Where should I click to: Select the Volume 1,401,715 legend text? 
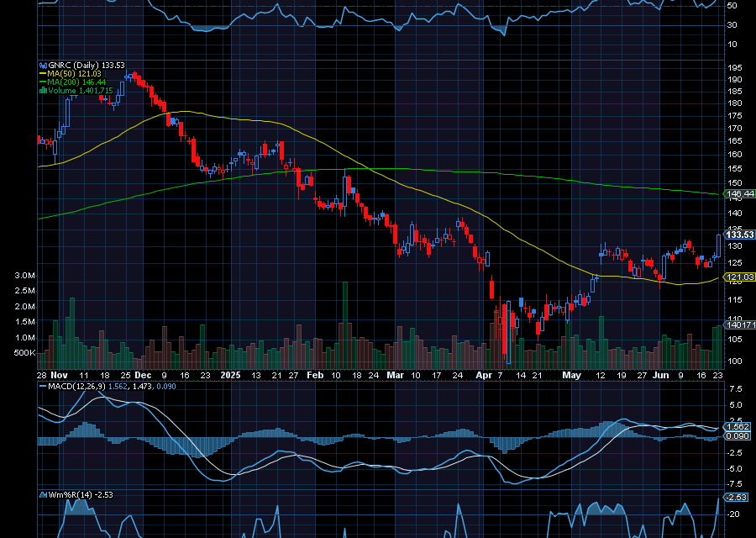coord(81,91)
